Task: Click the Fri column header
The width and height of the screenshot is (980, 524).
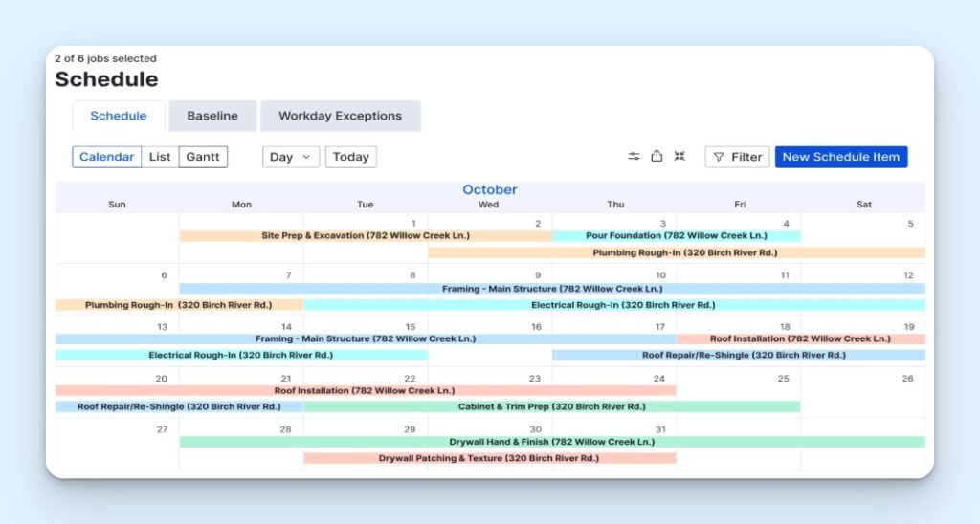Action: 740,205
